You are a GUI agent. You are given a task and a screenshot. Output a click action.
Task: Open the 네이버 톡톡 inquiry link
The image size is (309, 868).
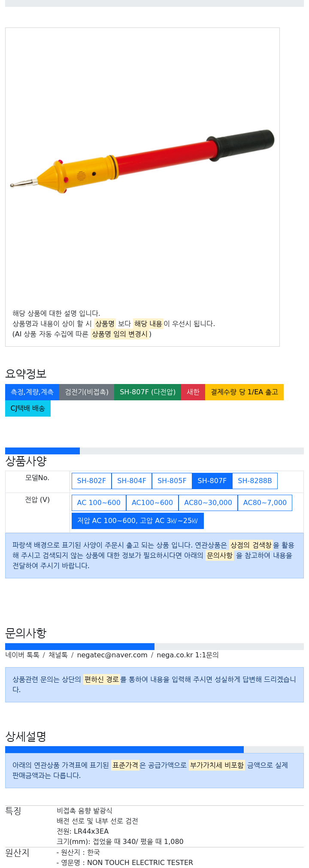click(x=22, y=655)
